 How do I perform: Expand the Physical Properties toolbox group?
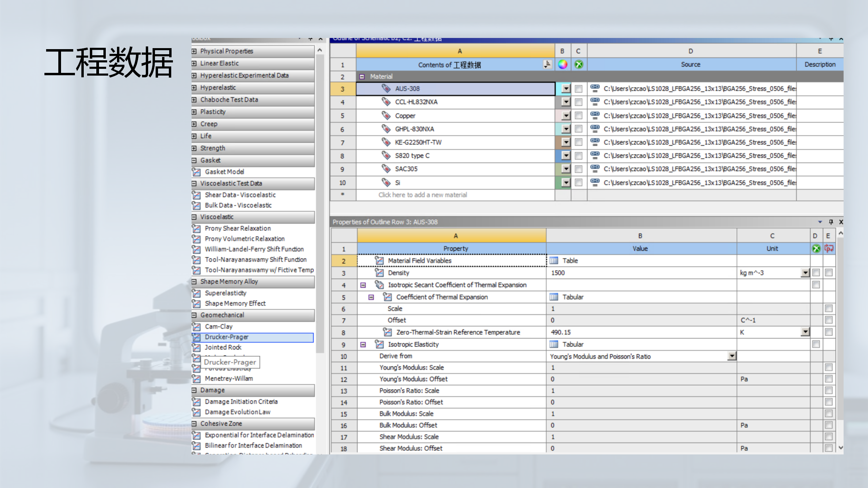(x=194, y=51)
